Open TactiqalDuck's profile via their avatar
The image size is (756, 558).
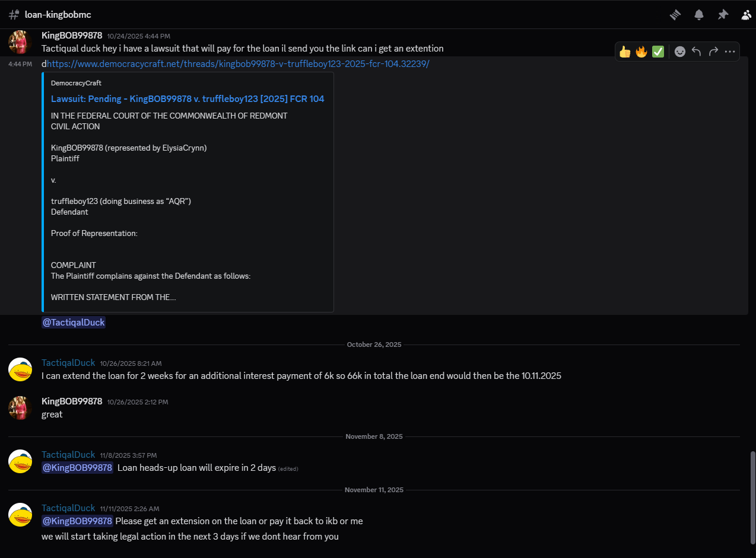(x=20, y=369)
